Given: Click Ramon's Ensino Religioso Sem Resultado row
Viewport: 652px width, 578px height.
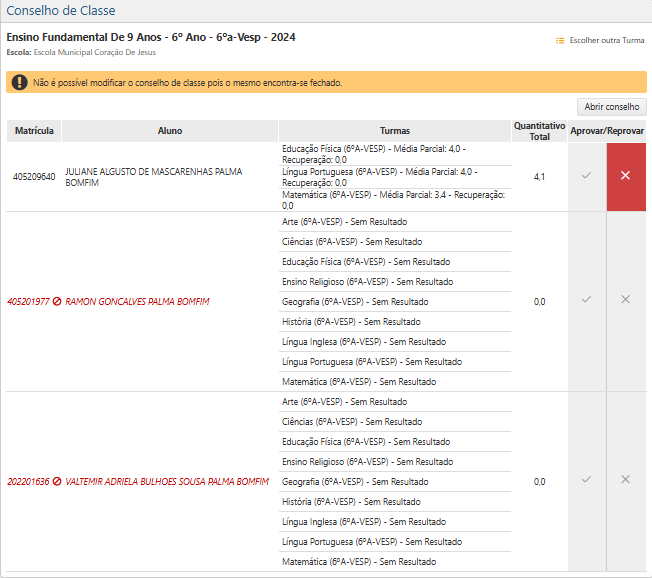Looking at the screenshot, I should (x=395, y=282).
